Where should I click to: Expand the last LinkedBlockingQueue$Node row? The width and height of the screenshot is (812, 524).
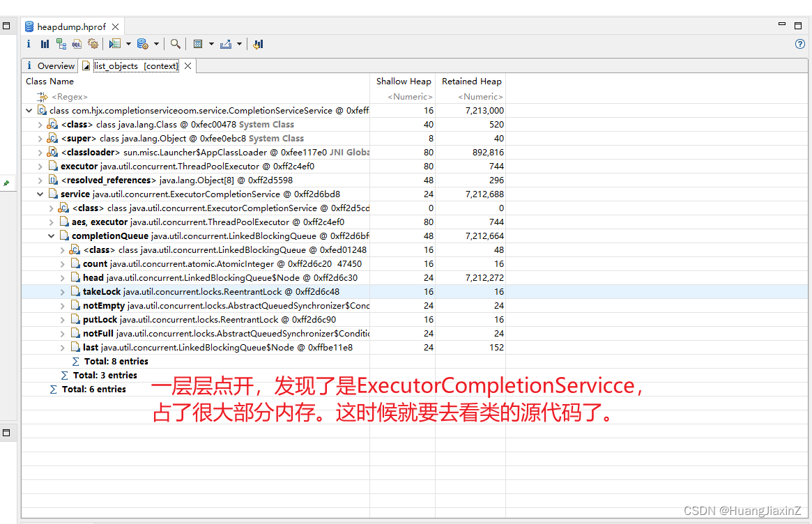pos(62,348)
